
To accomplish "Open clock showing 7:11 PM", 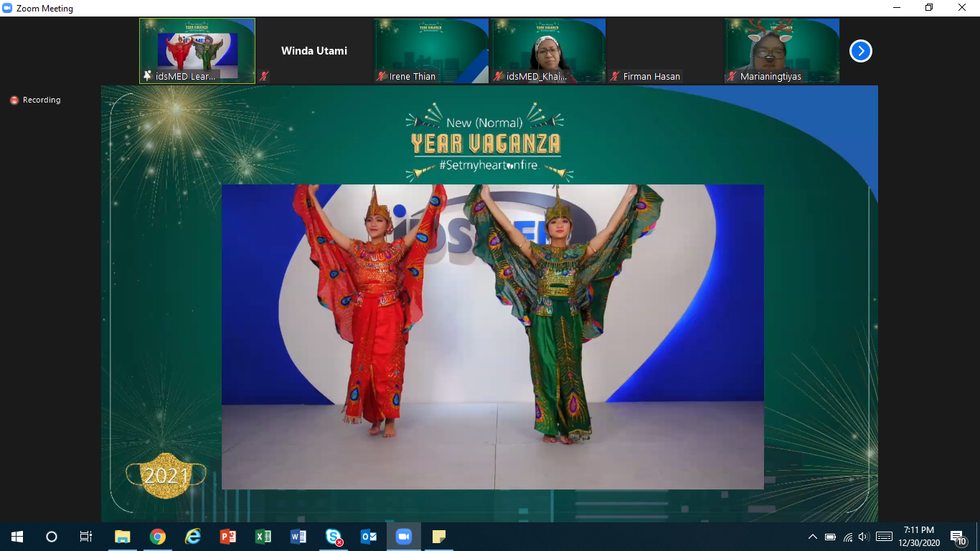I will (x=919, y=537).
